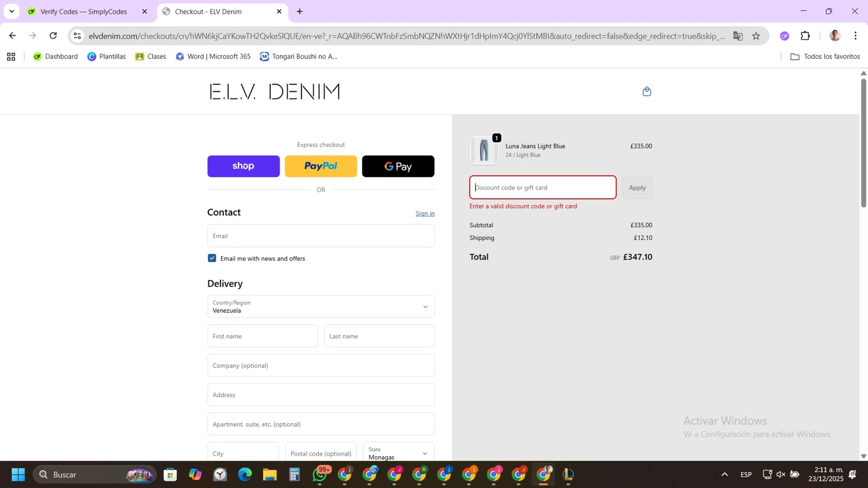The image size is (868, 488).
Task: Toggle Email me with news and offers
Action: click(x=212, y=258)
